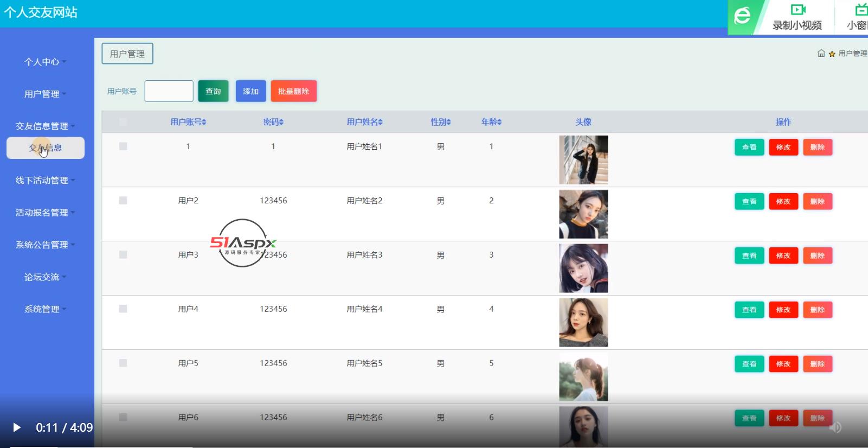
Task: Click the green browser logo icon
Action: pos(742,16)
